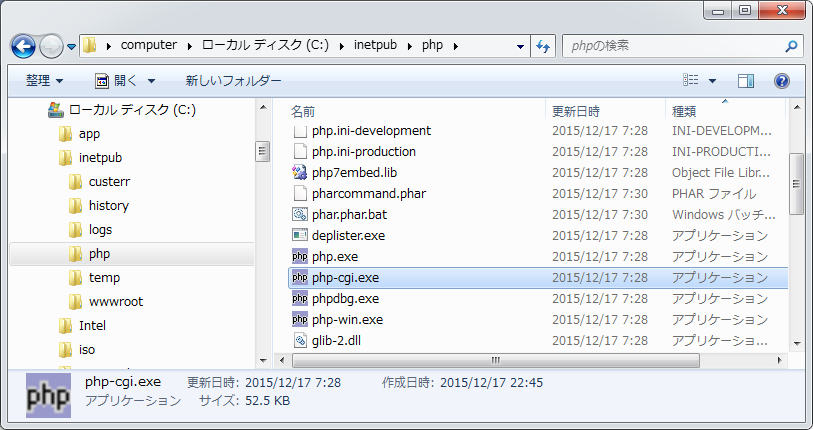Sort by 更新日時 column header
Image resolution: width=813 pixels, height=430 pixels.
point(575,110)
